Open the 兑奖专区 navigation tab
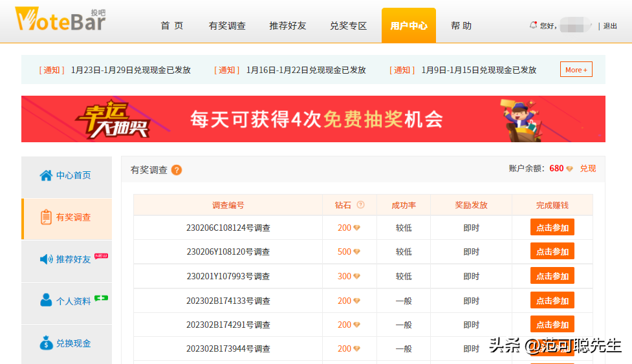 (x=348, y=26)
